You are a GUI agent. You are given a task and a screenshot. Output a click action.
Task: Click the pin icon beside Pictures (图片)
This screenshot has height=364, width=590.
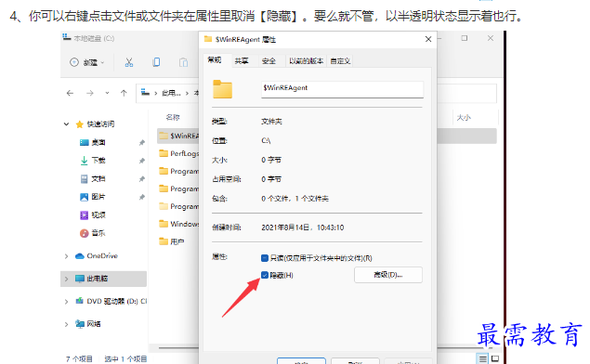pos(142,197)
